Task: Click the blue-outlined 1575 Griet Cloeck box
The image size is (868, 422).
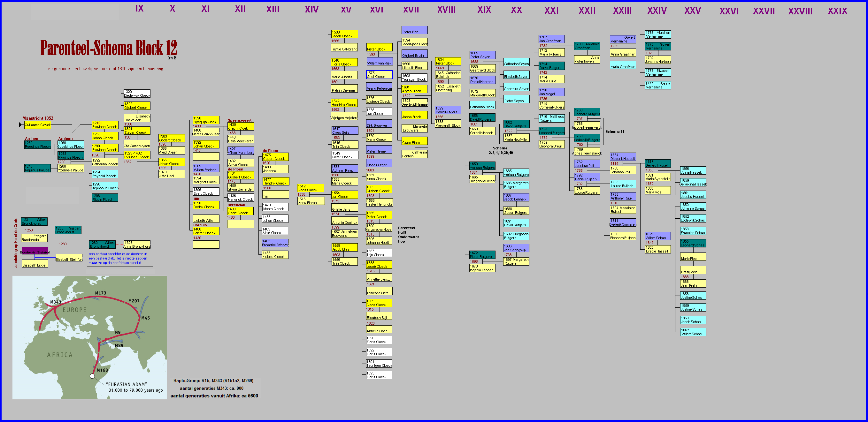Action: point(379,75)
